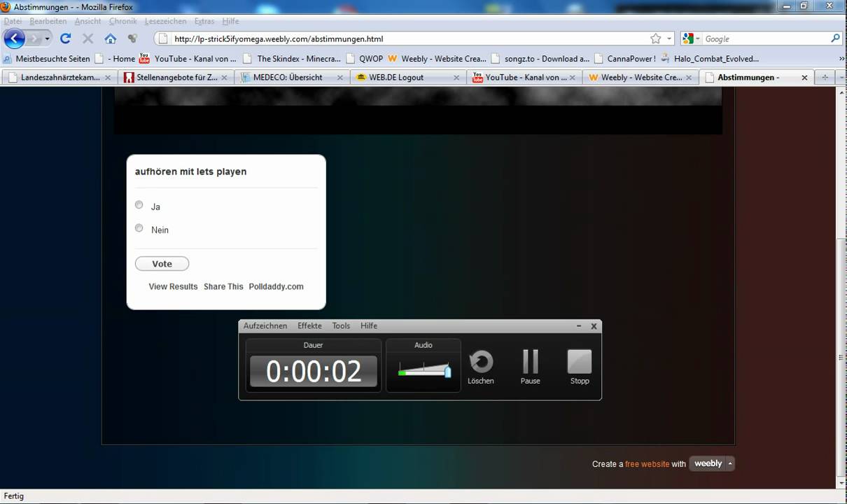Viewport: 847px width, 504px height.
Task: Open the Chronik menu
Action: pyautogui.click(x=123, y=22)
